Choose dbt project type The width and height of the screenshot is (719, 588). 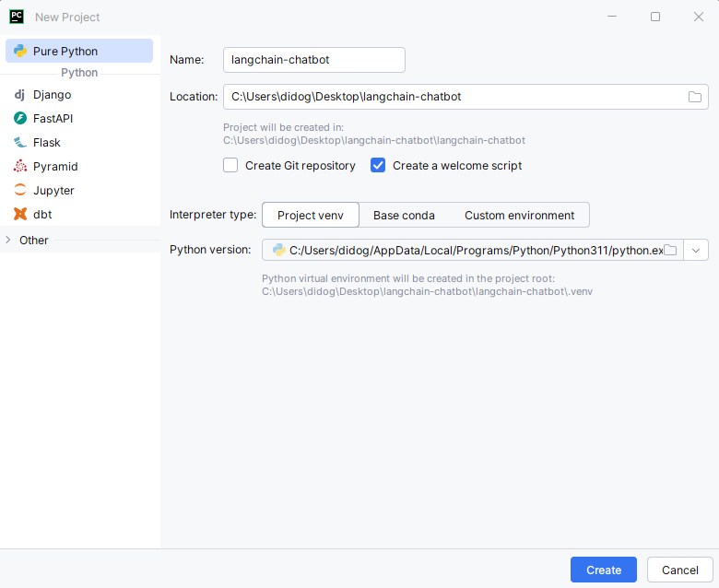[x=79, y=214]
